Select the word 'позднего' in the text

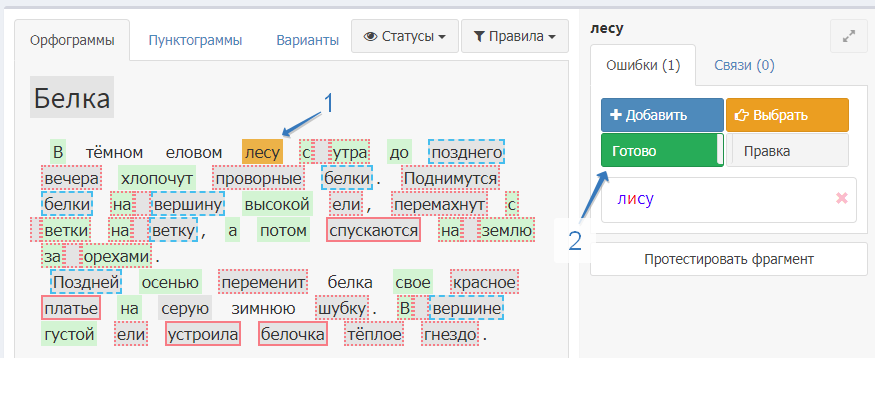coord(465,152)
